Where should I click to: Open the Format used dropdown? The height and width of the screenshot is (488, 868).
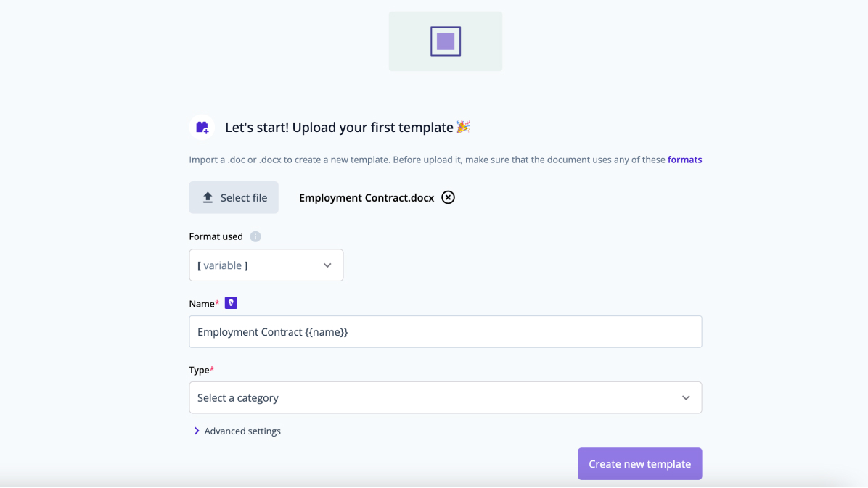point(266,265)
